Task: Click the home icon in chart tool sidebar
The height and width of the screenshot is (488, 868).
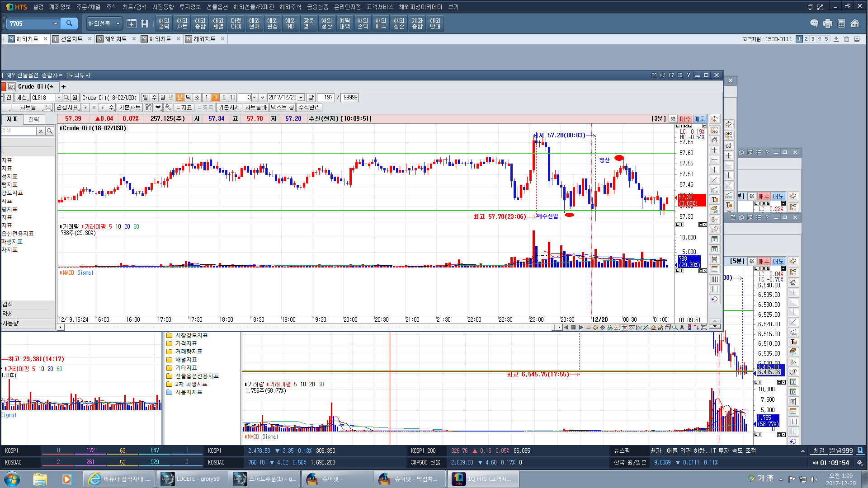Action: pos(714,140)
